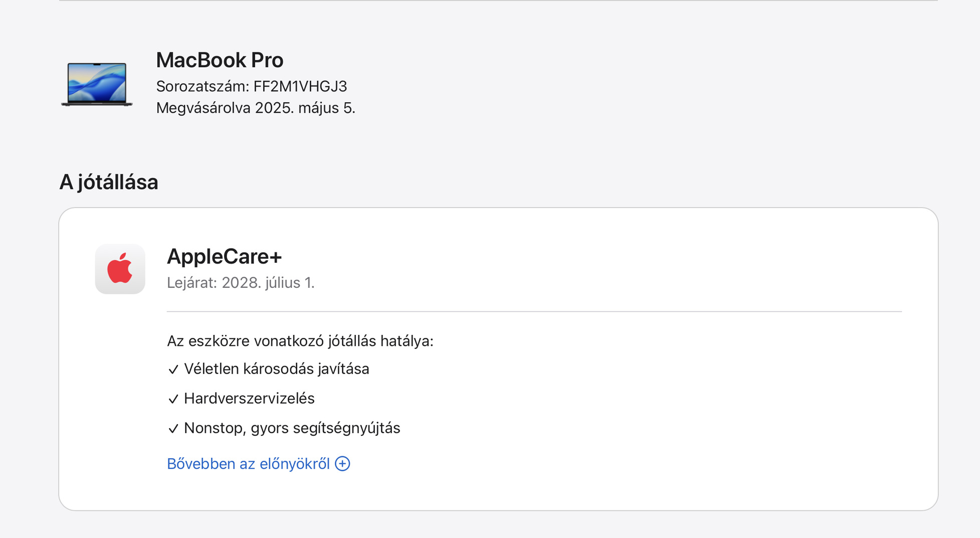980x538 pixels.
Task: Click the serial number FF2M1VHGJ3
Action: [300, 86]
